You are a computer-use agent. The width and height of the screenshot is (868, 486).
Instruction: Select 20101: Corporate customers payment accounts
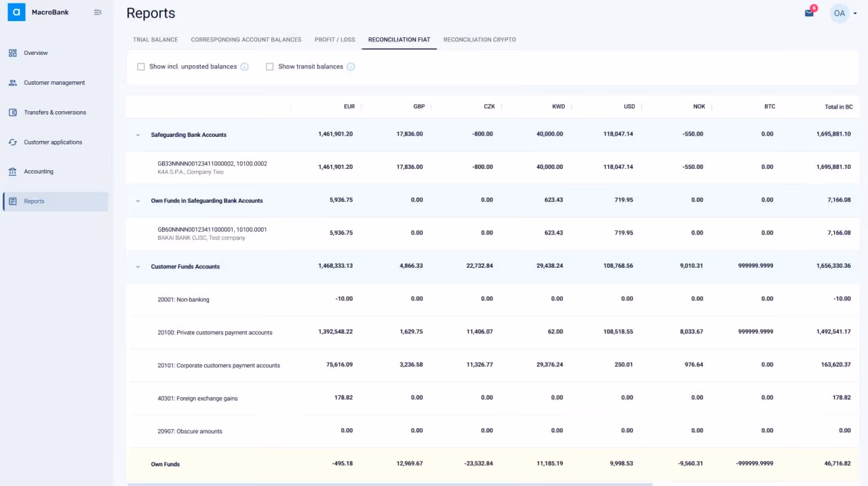(x=492, y=365)
